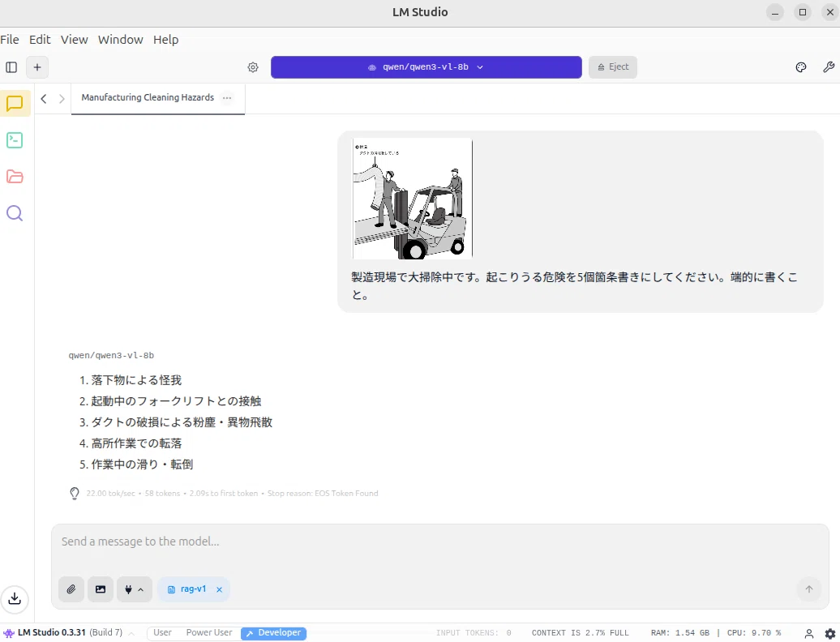Minimize the LM Studio window
The image size is (840, 642).
pos(774,12)
